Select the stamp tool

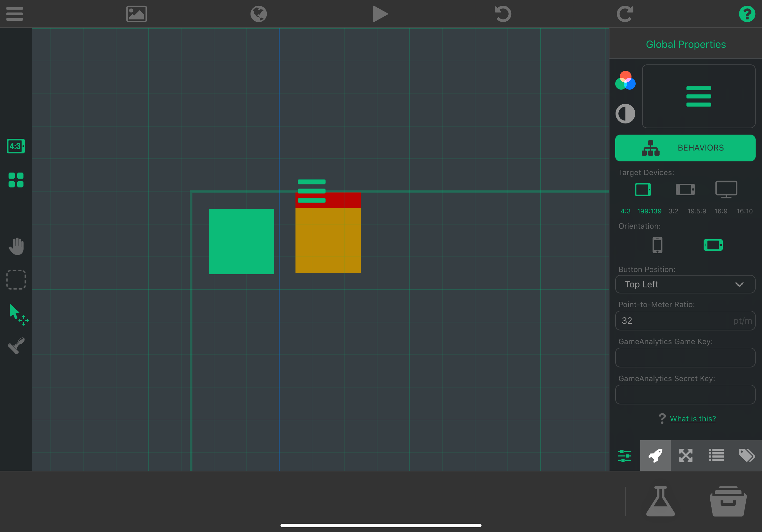tap(16, 346)
